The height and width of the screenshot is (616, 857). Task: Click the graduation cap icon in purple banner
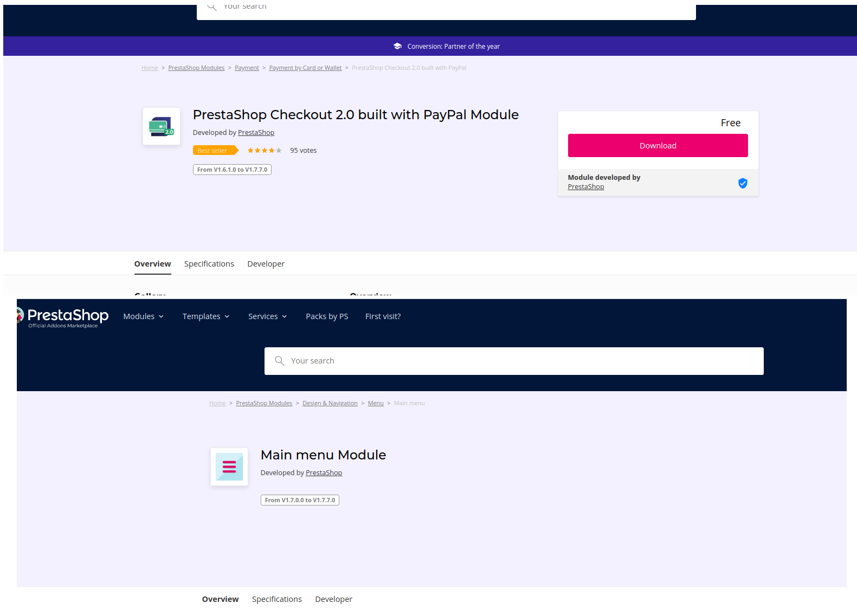(x=397, y=46)
